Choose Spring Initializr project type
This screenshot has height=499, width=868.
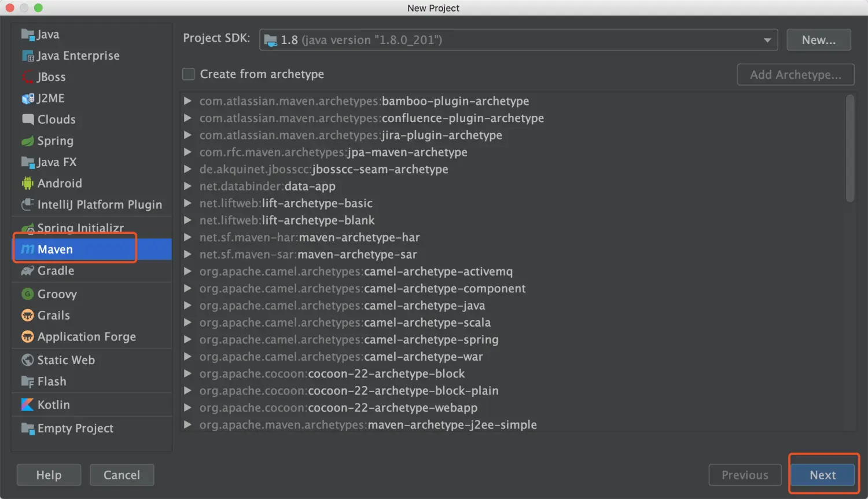pyautogui.click(x=92, y=228)
